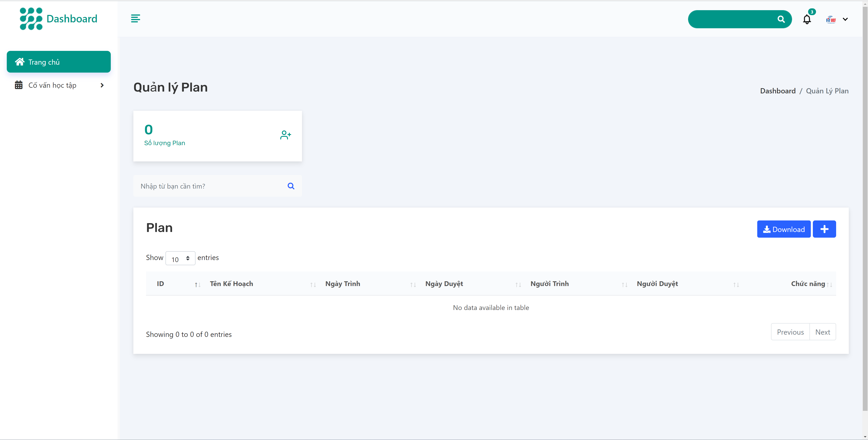Click the plus icon to add a new Plan
868x440 pixels.
coord(825,229)
